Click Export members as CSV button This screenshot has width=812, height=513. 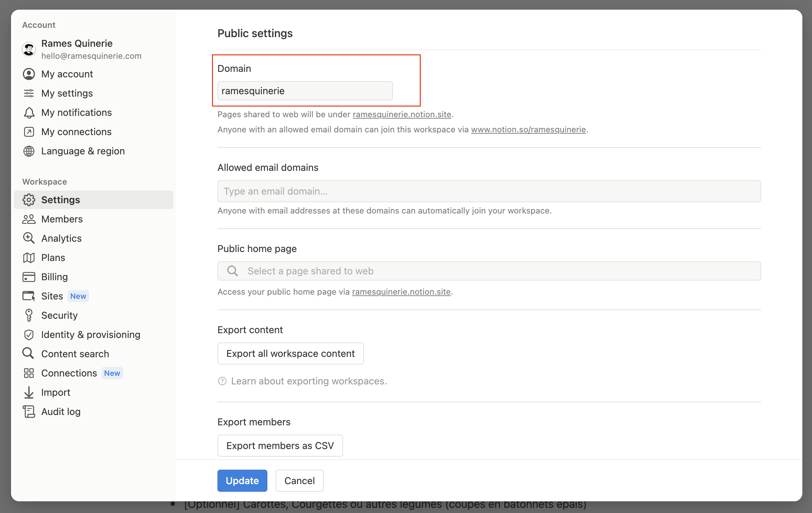(280, 446)
